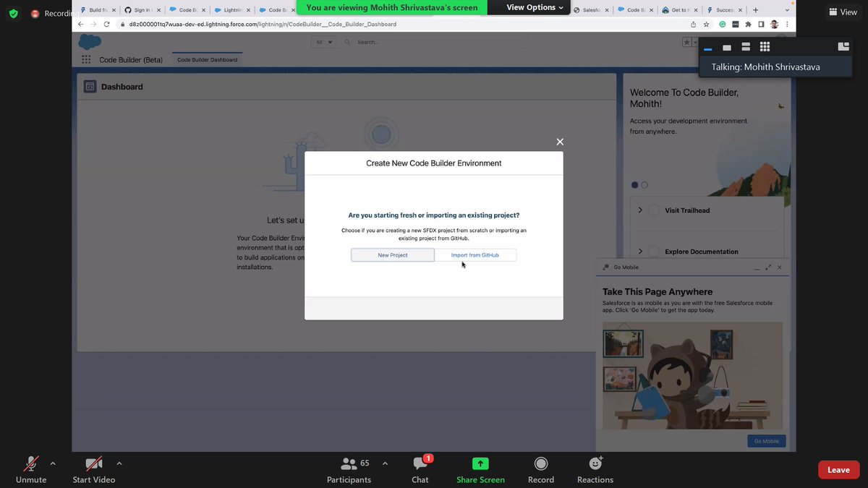
Task: Open the browser extensions puzzle icon
Action: [x=748, y=24]
